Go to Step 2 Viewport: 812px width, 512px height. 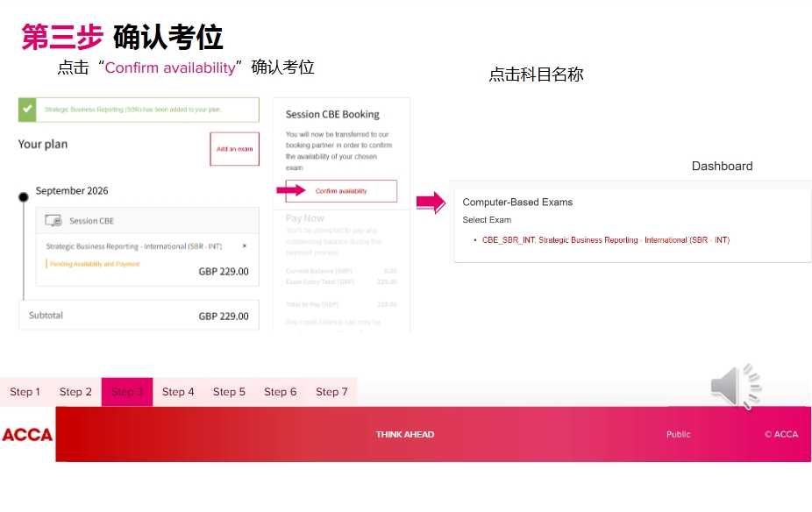[x=75, y=392]
